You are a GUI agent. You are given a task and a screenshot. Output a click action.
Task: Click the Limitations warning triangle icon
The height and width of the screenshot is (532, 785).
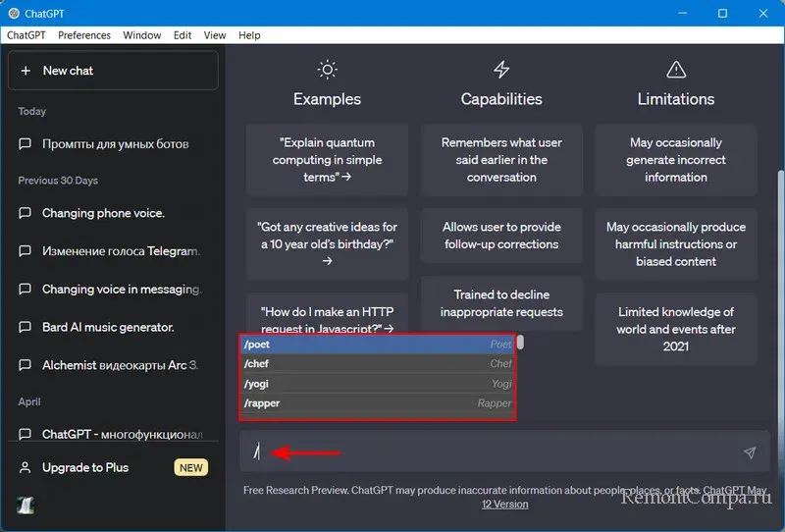(675, 70)
